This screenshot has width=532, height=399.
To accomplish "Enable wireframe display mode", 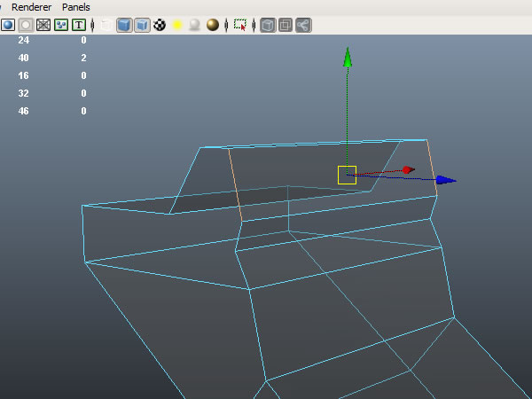I will [106, 25].
